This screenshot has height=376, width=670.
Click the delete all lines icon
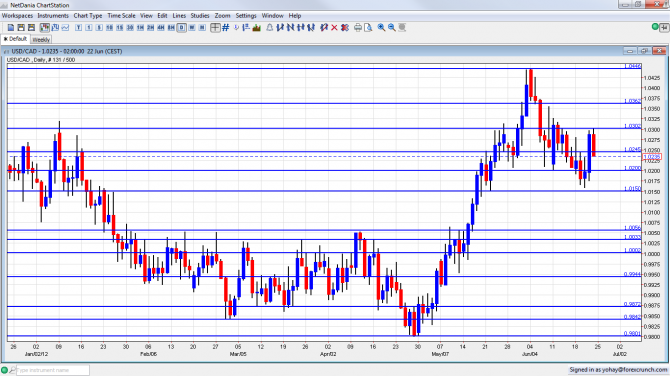(345, 27)
